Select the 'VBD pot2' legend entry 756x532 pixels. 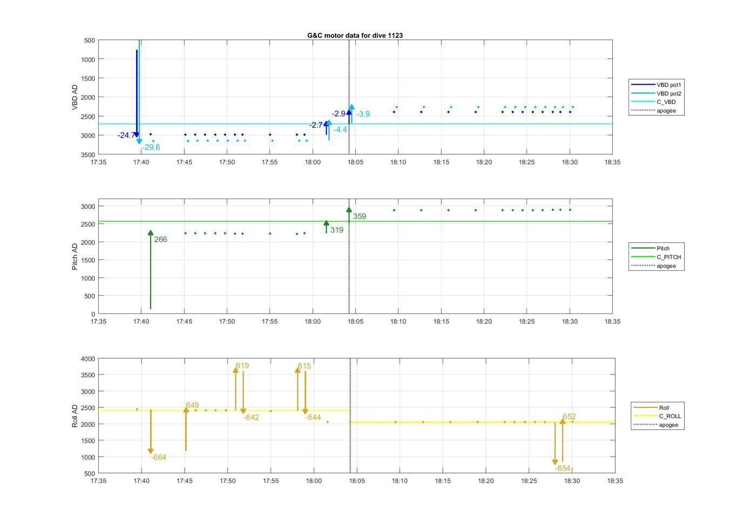(656, 93)
